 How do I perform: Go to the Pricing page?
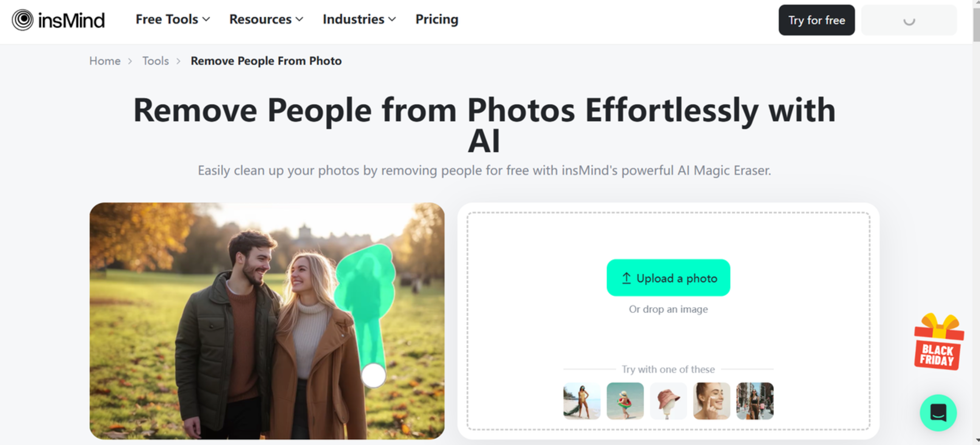pyautogui.click(x=437, y=19)
